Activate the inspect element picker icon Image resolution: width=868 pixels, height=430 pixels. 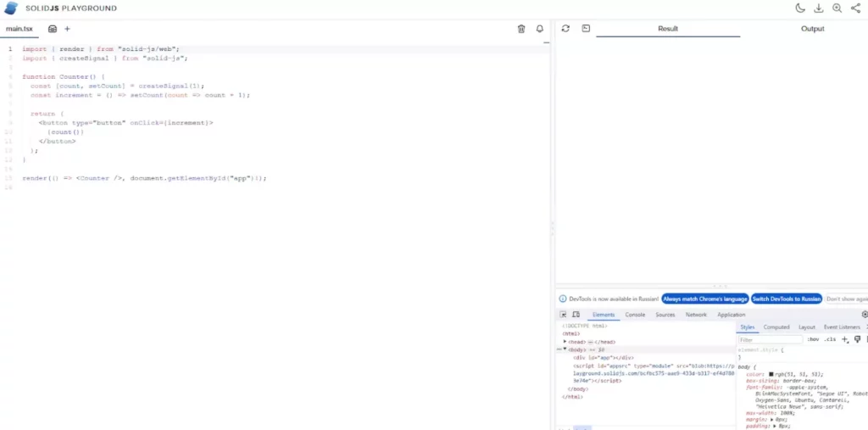coord(563,314)
